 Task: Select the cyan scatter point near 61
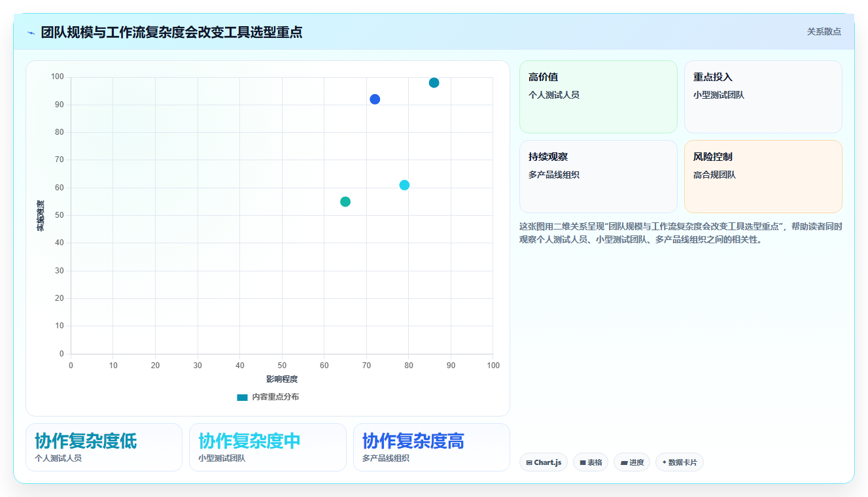(404, 185)
